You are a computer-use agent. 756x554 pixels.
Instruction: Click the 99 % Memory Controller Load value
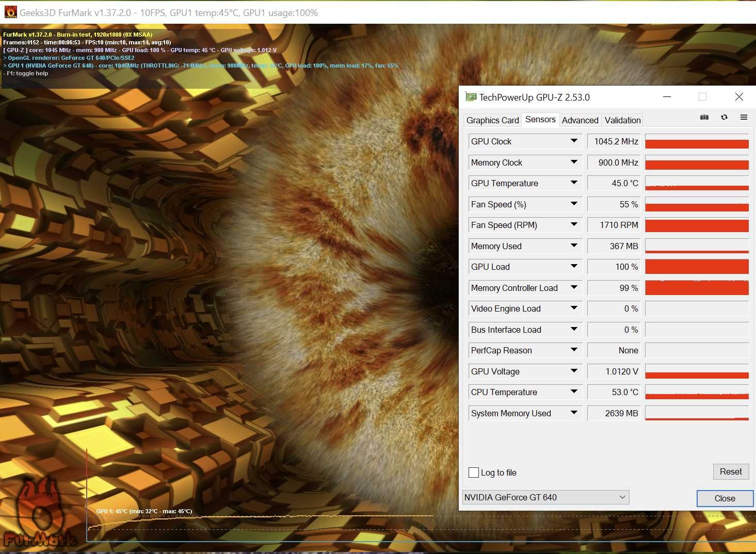pos(614,288)
